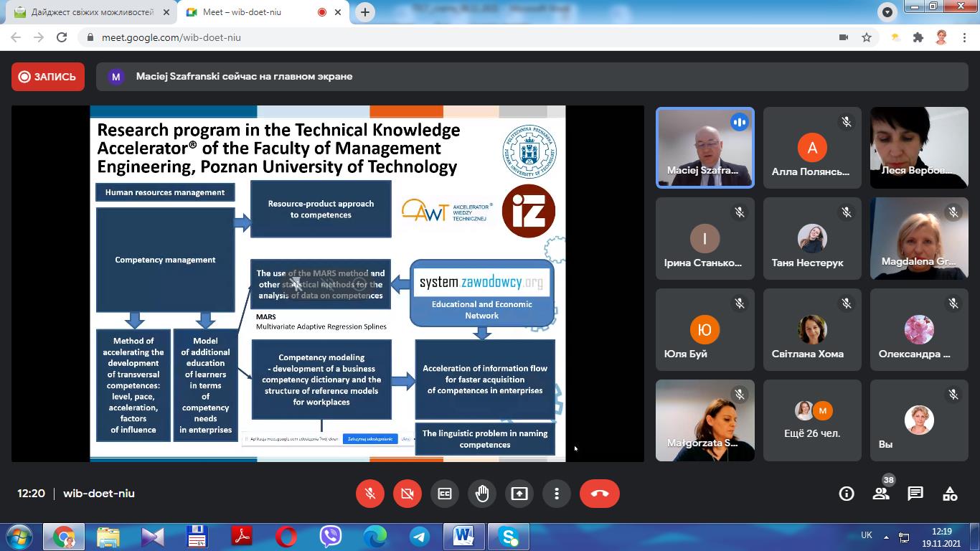
Task: Select the Ещё 26 чел. participants tile
Action: 812,420
